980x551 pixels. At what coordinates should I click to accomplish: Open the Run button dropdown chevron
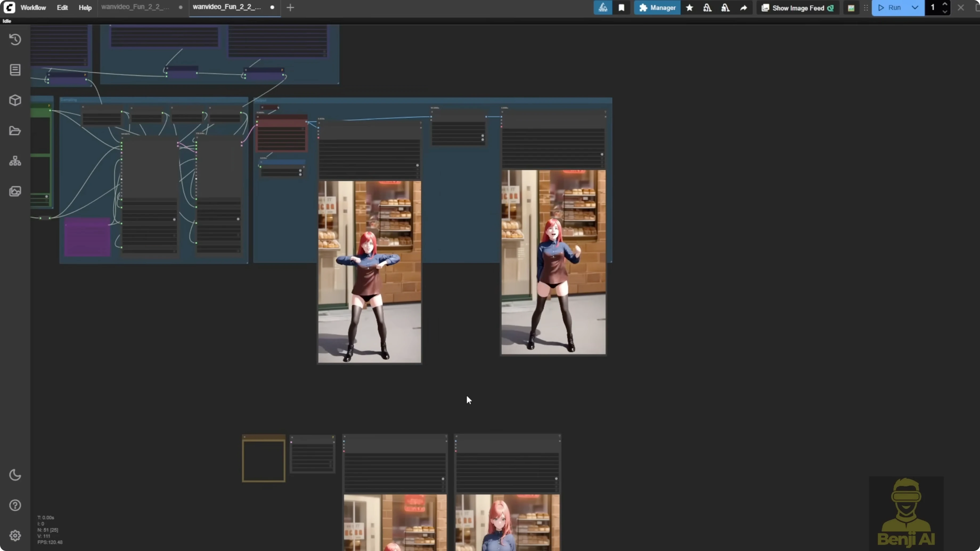[x=915, y=7]
